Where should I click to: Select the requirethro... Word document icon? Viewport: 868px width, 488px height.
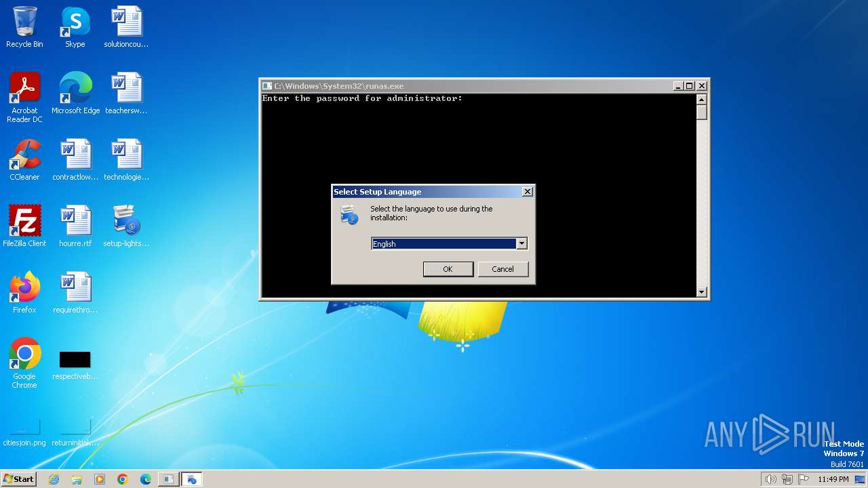pos(75,293)
